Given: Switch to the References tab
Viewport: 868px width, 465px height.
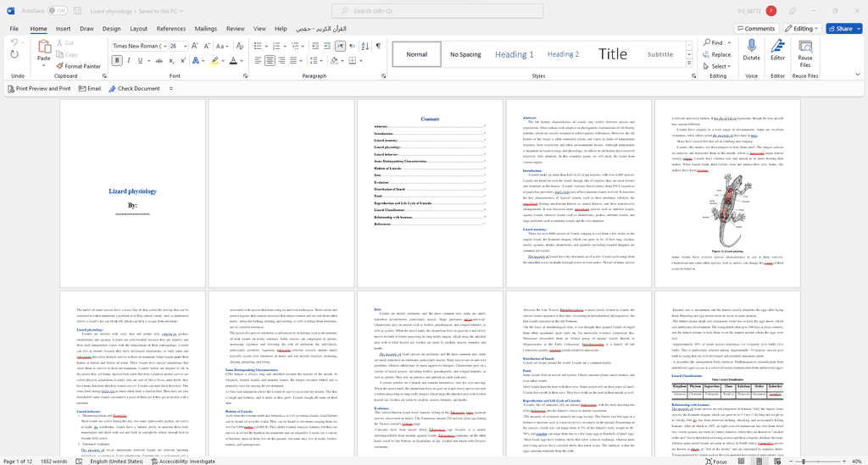Looking at the screenshot, I should click(x=171, y=29).
